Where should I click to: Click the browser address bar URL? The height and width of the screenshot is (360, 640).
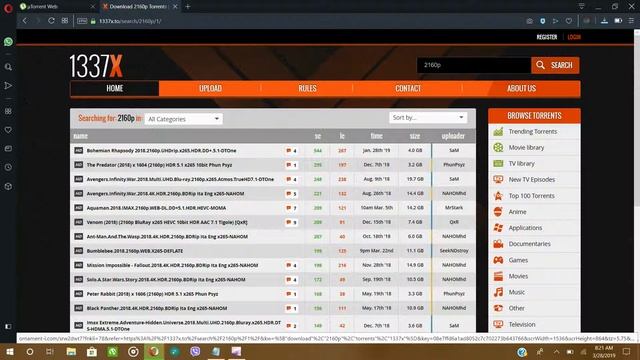(131, 21)
